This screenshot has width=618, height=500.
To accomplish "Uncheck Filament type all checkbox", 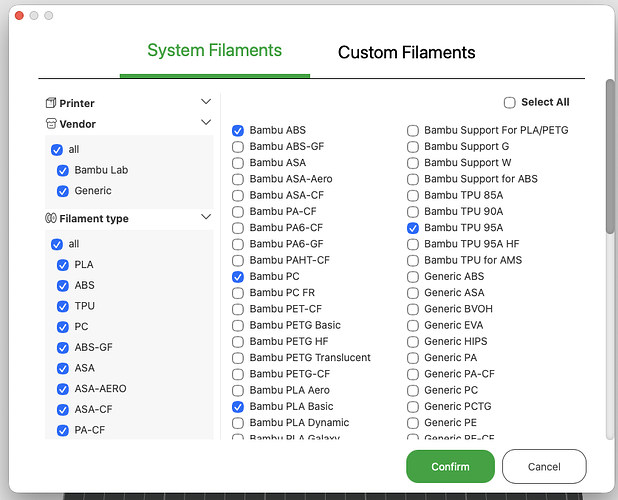I will (x=57, y=244).
